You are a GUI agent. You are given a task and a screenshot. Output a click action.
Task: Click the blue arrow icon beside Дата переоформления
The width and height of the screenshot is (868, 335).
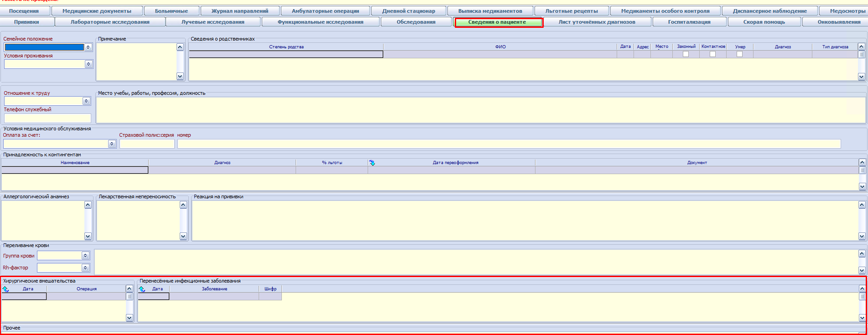(372, 163)
